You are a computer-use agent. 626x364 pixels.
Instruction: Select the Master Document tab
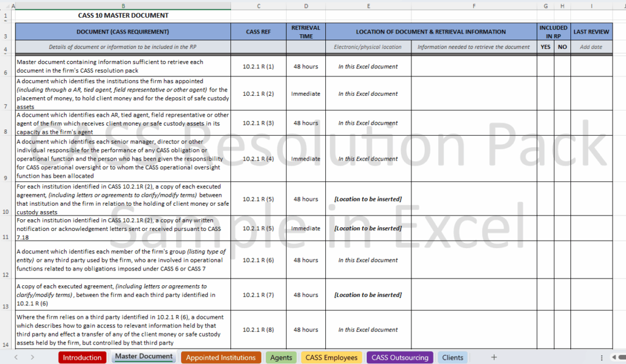pyautogui.click(x=144, y=357)
